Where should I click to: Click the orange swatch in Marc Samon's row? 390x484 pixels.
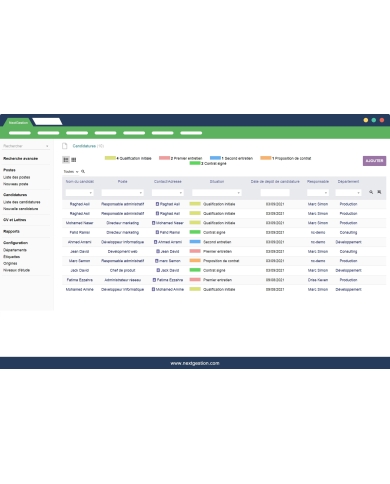(x=195, y=261)
